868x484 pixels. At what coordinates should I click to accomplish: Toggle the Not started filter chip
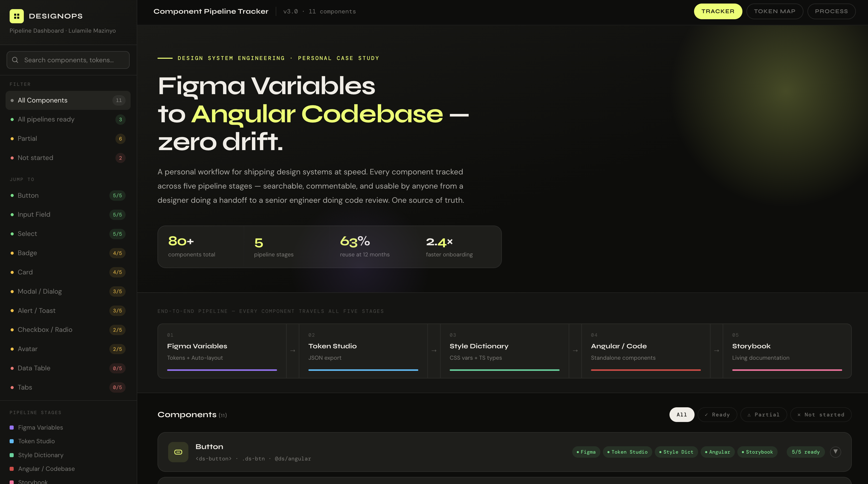pos(821,415)
